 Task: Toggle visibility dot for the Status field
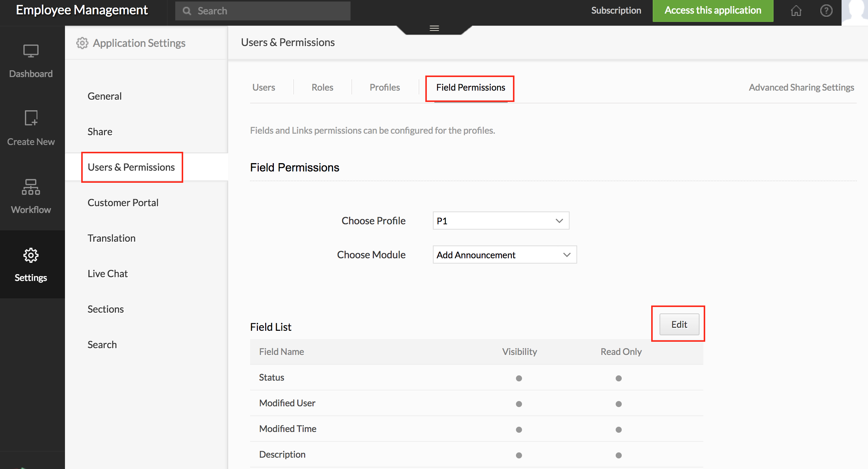(519, 378)
